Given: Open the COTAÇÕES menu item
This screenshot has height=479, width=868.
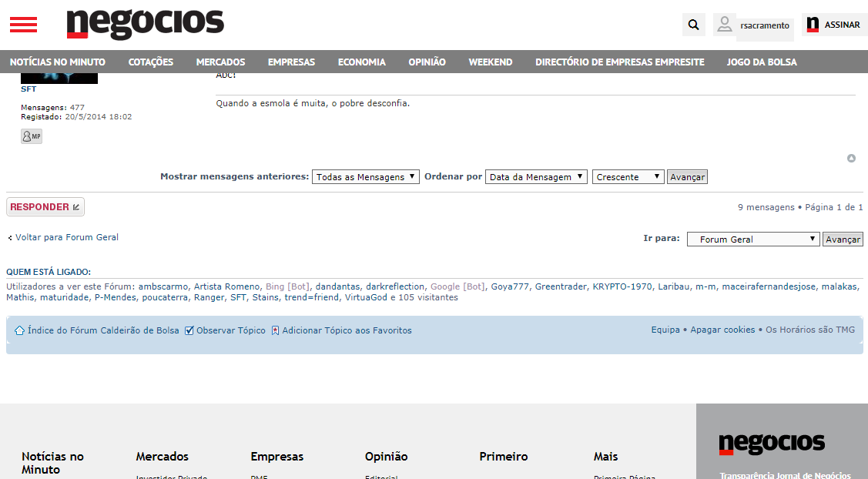Looking at the screenshot, I should pos(151,62).
